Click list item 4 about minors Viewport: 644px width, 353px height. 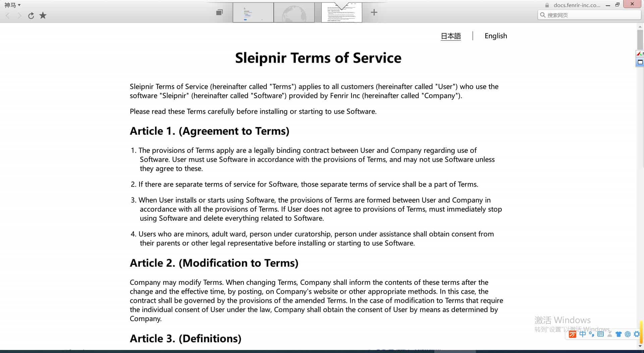(x=312, y=238)
